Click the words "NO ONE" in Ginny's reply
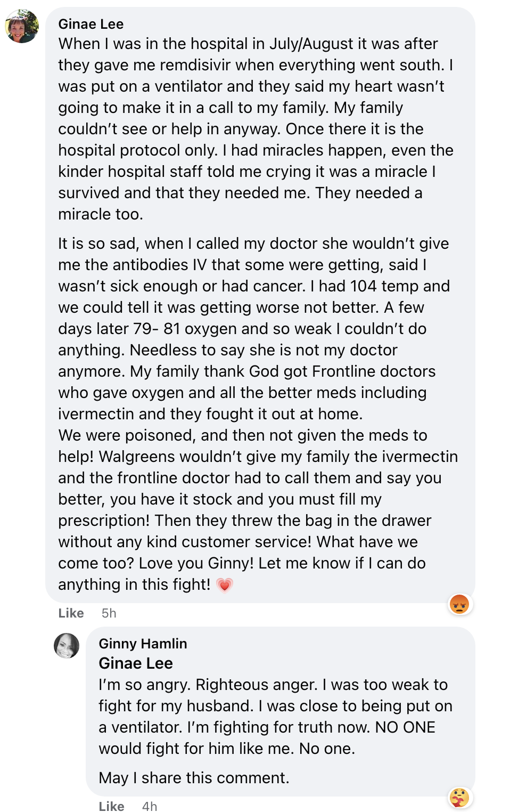This screenshot has width=510, height=812. click(x=405, y=727)
